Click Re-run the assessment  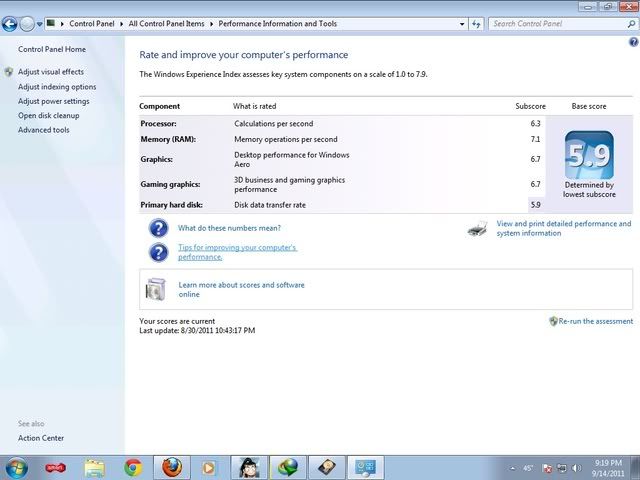pyautogui.click(x=596, y=321)
